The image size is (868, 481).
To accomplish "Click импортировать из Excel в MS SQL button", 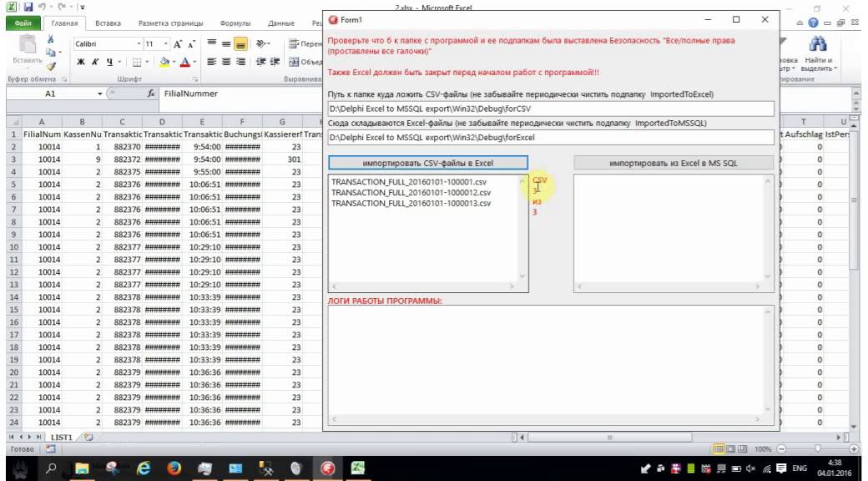I will pos(674,163).
